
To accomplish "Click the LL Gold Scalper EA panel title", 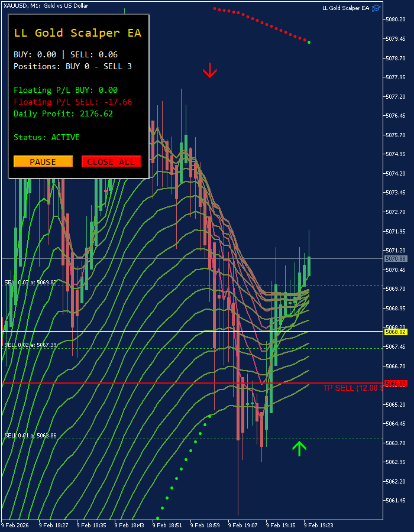I will (x=77, y=33).
